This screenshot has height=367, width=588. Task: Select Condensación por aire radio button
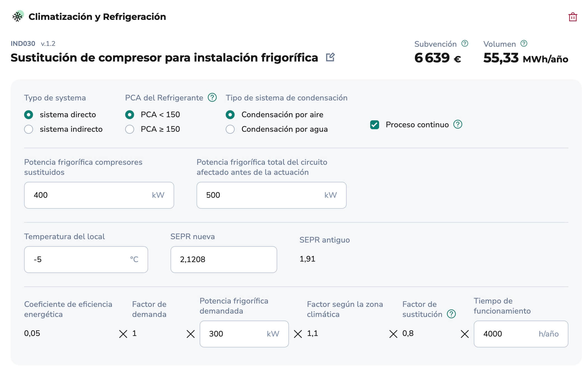(x=230, y=115)
